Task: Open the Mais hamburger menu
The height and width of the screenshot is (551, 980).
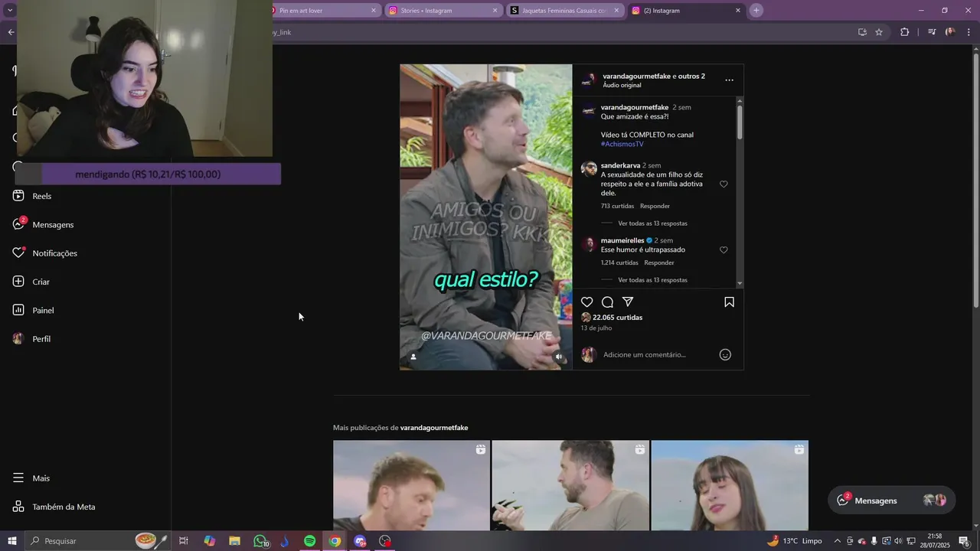Action: (x=18, y=478)
